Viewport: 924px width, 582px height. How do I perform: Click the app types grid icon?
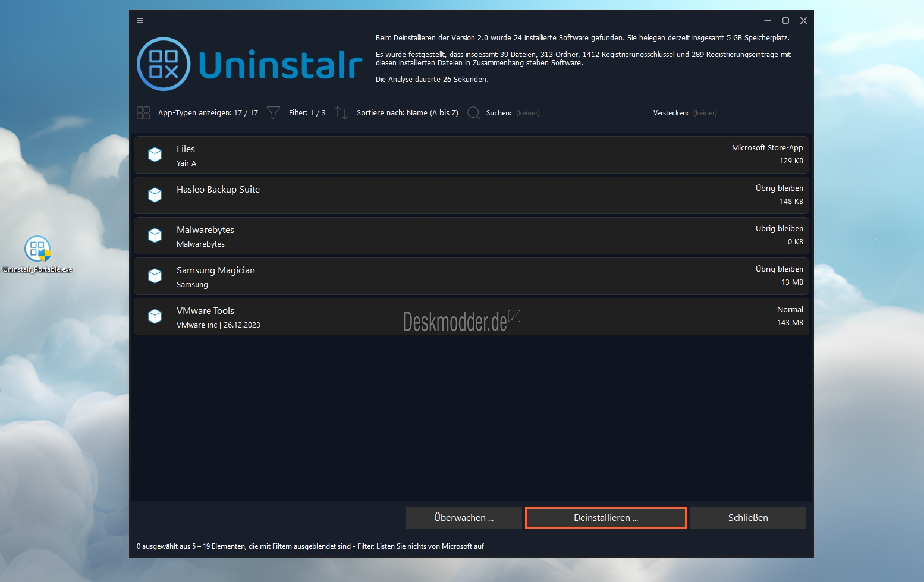pos(143,113)
